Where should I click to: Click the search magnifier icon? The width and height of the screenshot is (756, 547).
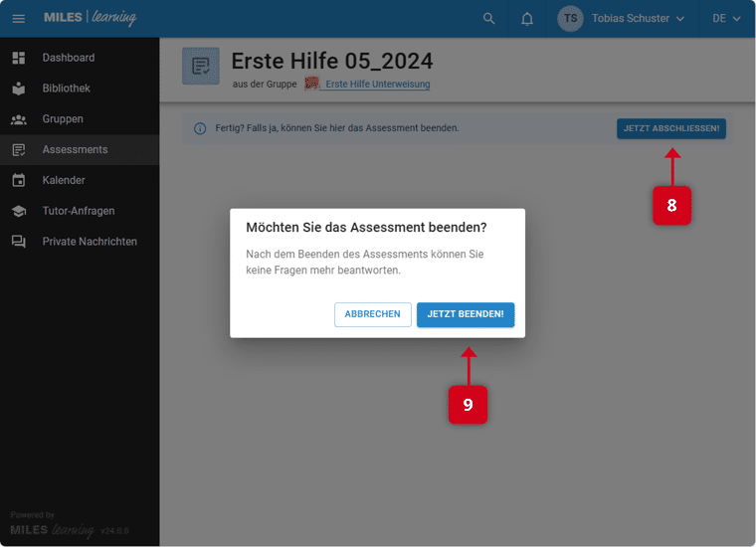pyautogui.click(x=488, y=19)
